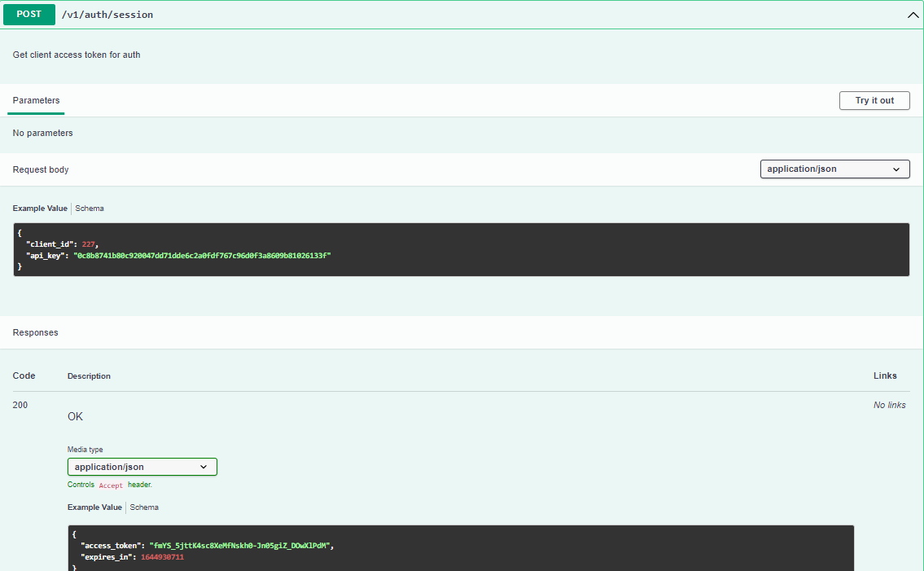Screen dimensions: 924x571
Task: Open the response Media type dropdown
Action: tap(142, 467)
